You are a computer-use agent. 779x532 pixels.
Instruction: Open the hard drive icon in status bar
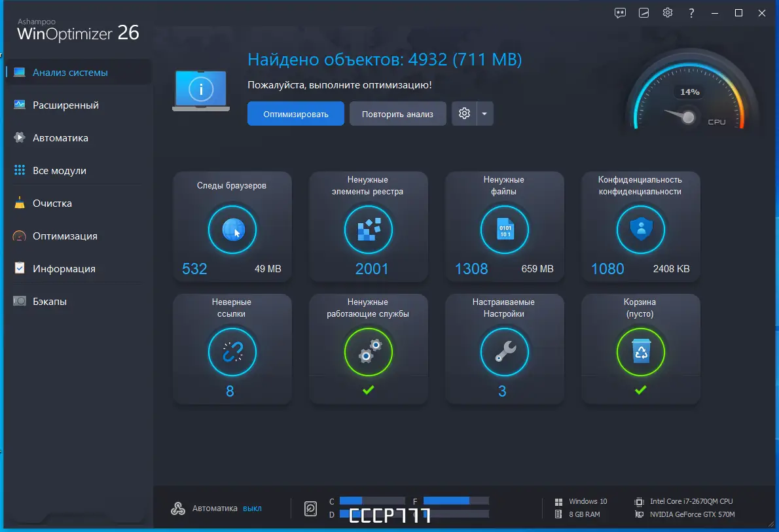point(310,508)
